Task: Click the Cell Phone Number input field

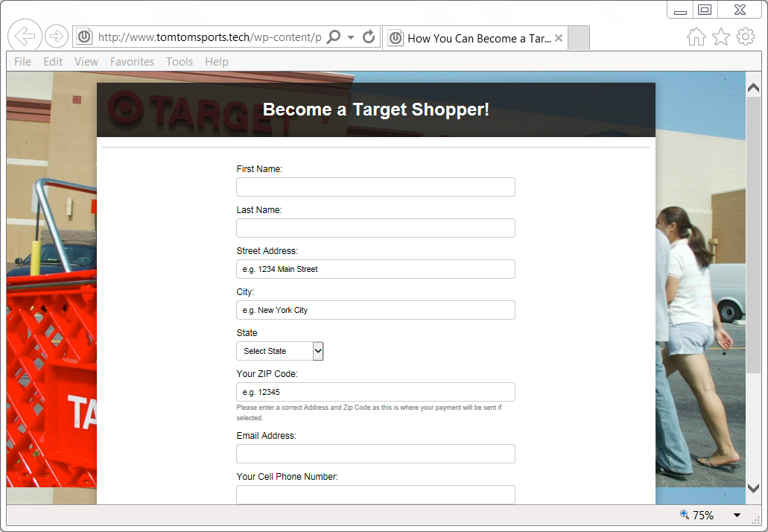Action: coord(375,495)
